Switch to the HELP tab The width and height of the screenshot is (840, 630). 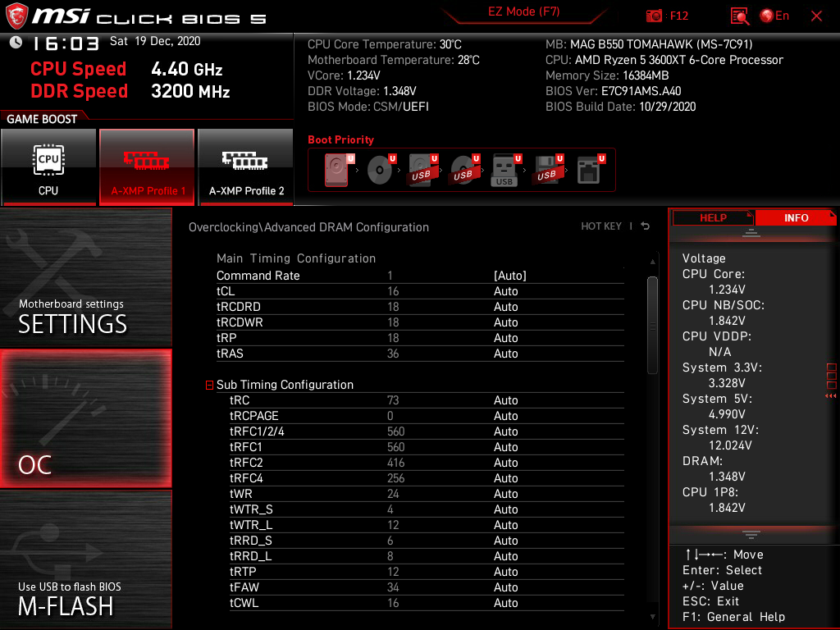click(x=713, y=217)
